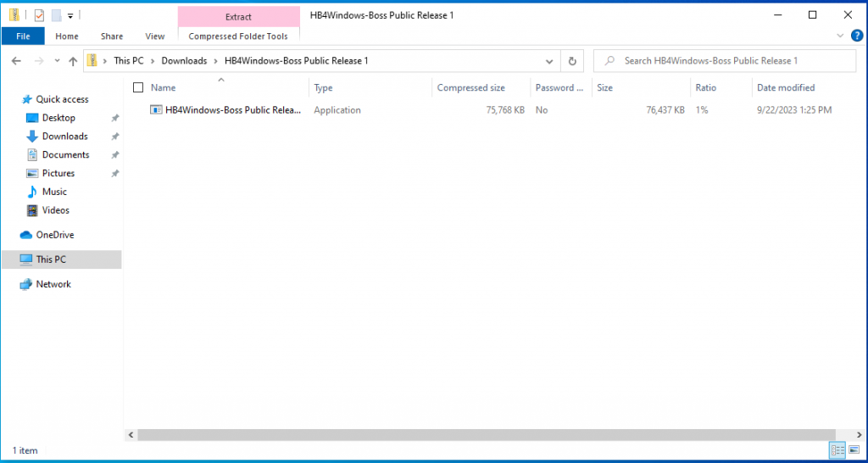
Task: Click Downloads in the address breadcrumb
Action: tap(184, 61)
